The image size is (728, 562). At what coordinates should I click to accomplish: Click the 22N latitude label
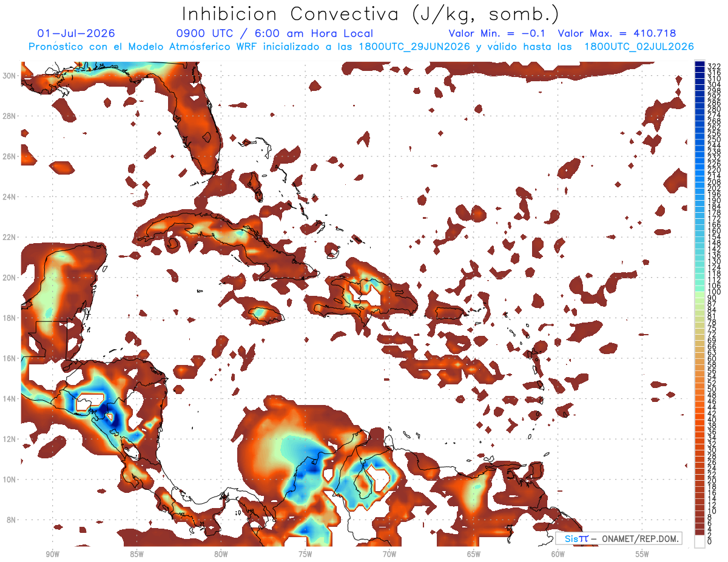(9, 237)
